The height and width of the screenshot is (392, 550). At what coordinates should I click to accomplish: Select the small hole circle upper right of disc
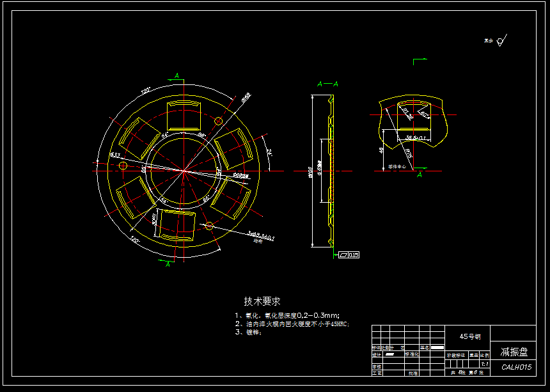tap(218, 122)
